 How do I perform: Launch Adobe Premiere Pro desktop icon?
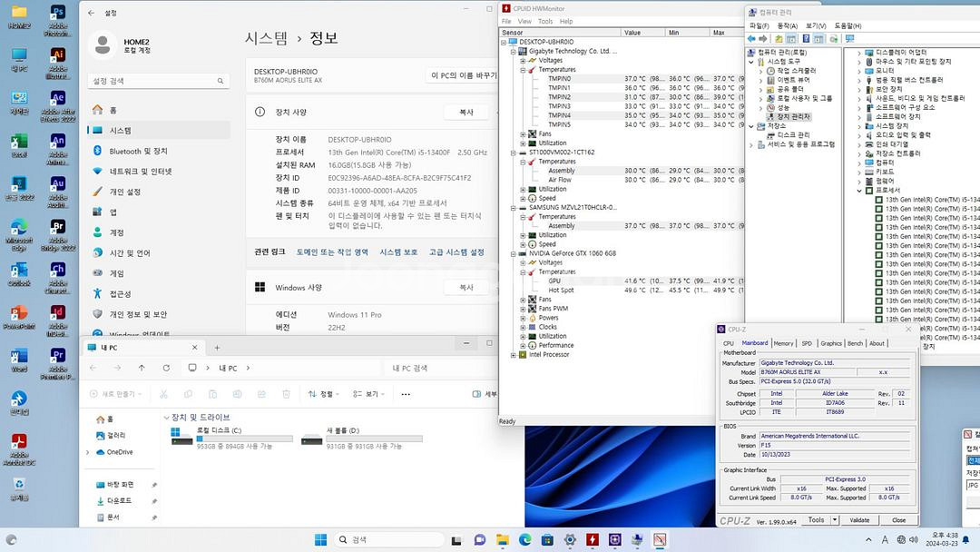[x=57, y=363]
